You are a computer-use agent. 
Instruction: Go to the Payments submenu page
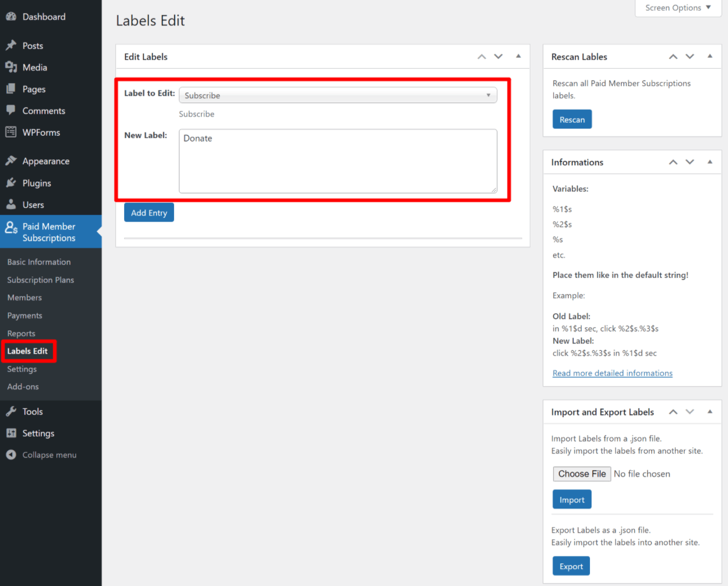point(25,316)
